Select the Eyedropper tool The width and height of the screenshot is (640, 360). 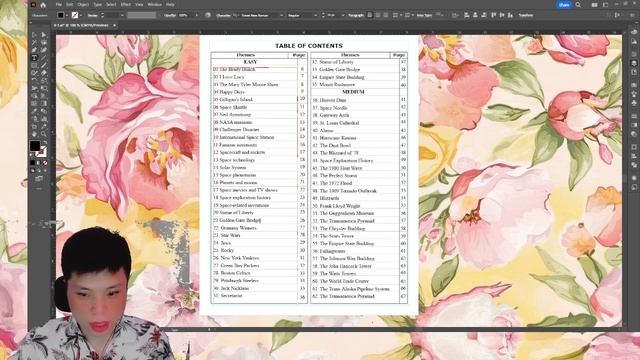click(34, 111)
